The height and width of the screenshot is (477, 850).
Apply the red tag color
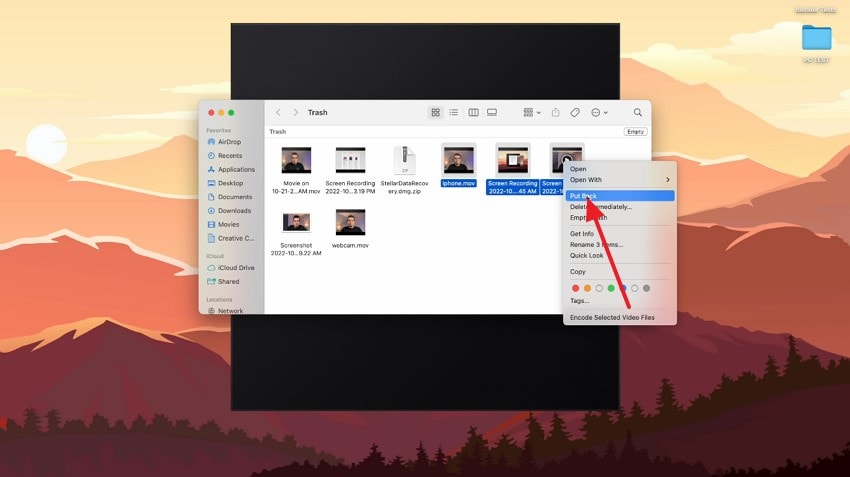click(576, 288)
